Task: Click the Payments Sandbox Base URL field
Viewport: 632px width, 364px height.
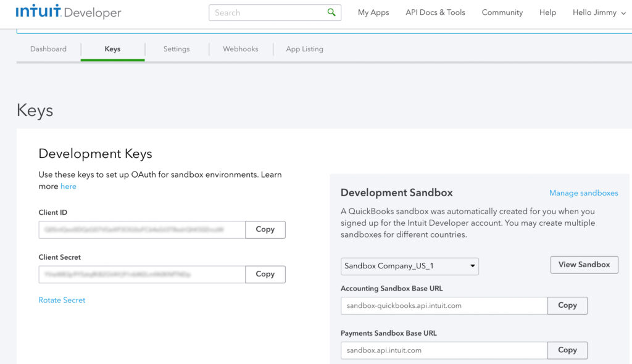Action: 444,350
